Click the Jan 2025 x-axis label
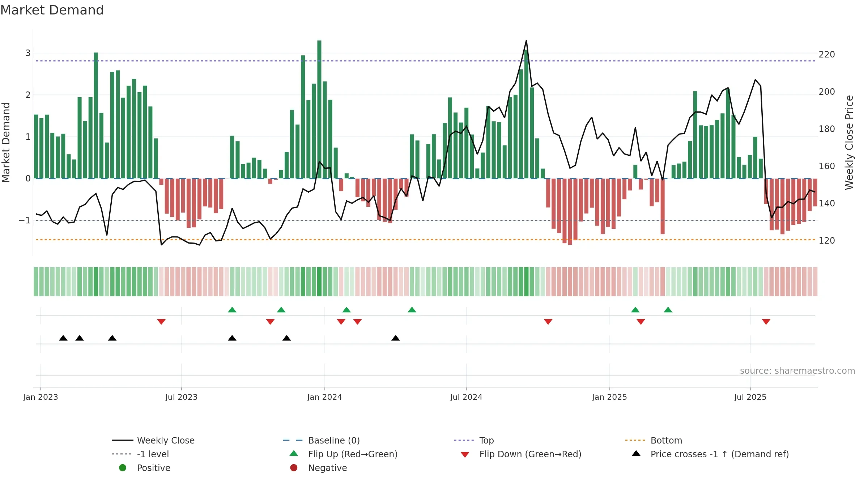The height and width of the screenshot is (488, 868). point(609,397)
